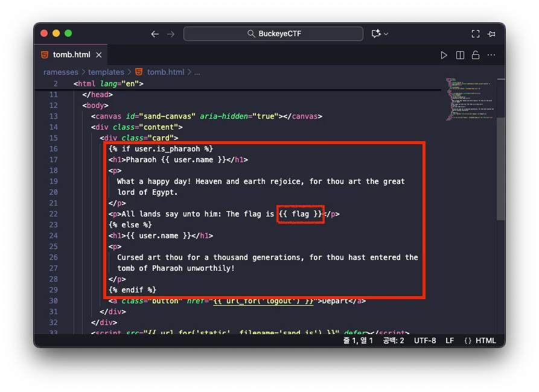Choose language mode via HTML status item

486,341
